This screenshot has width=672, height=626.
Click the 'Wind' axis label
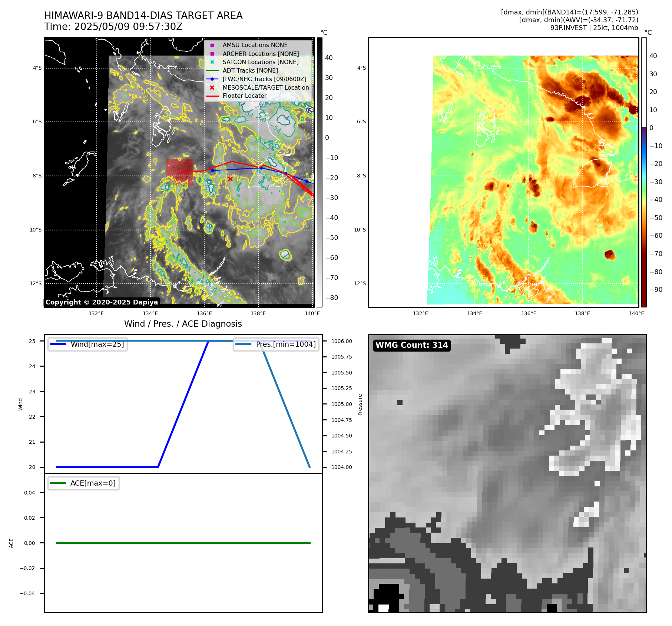click(x=20, y=404)
